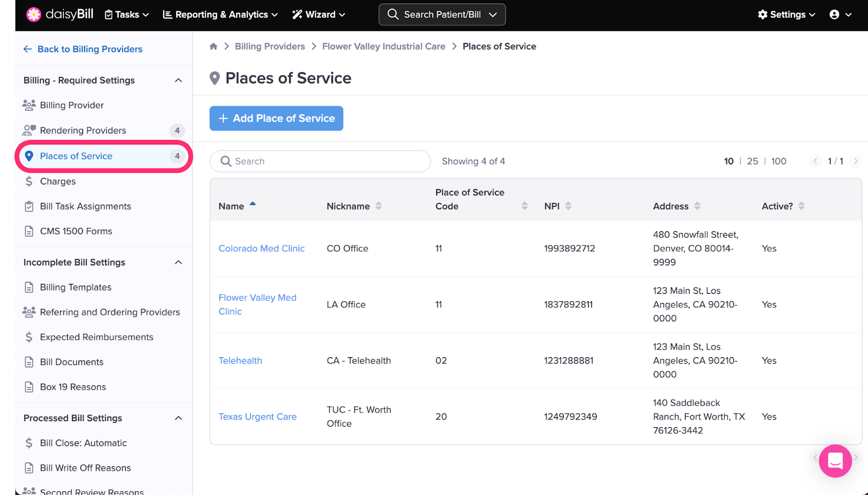Open Colorado Med Clinic link
Screen dimensions: 868x495
point(261,249)
